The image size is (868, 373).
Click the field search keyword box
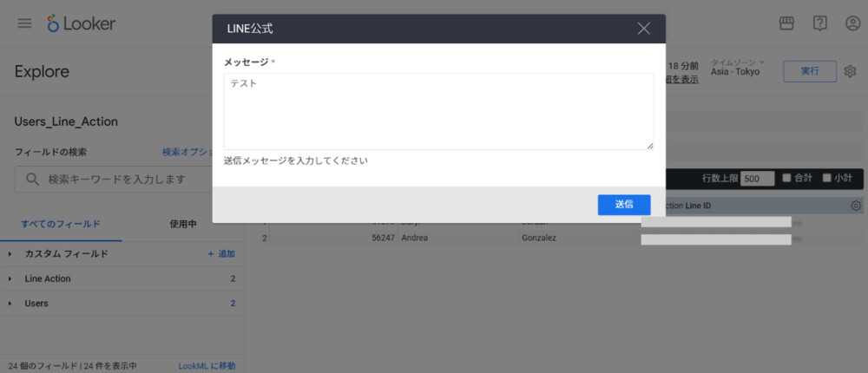tap(113, 180)
